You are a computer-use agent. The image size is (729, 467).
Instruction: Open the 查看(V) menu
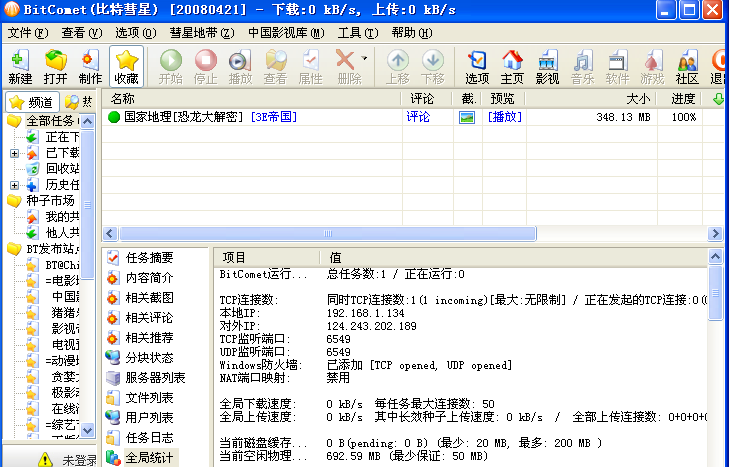(x=81, y=33)
